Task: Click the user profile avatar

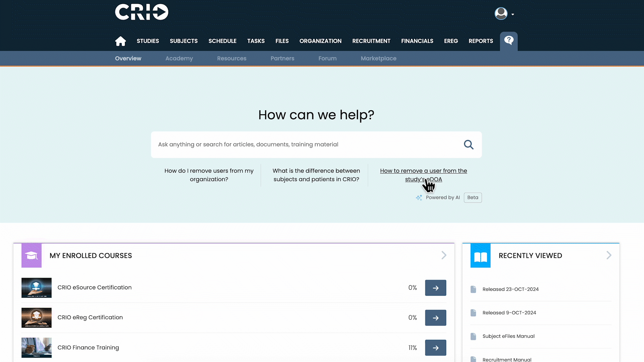Action: pyautogui.click(x=501, y=13)
